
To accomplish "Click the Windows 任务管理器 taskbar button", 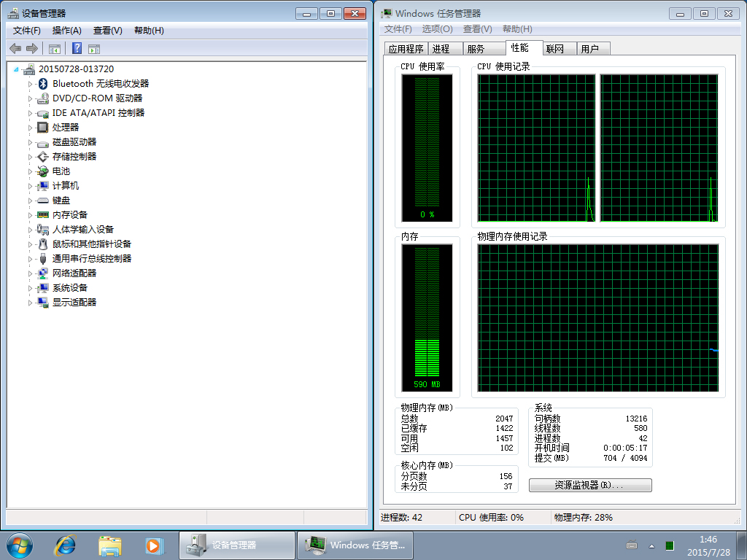I will pyautogui.click(x=355, y=545).
